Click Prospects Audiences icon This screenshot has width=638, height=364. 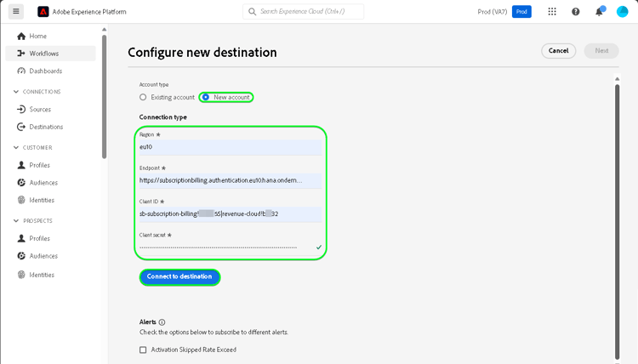click(x=21, y=255)
